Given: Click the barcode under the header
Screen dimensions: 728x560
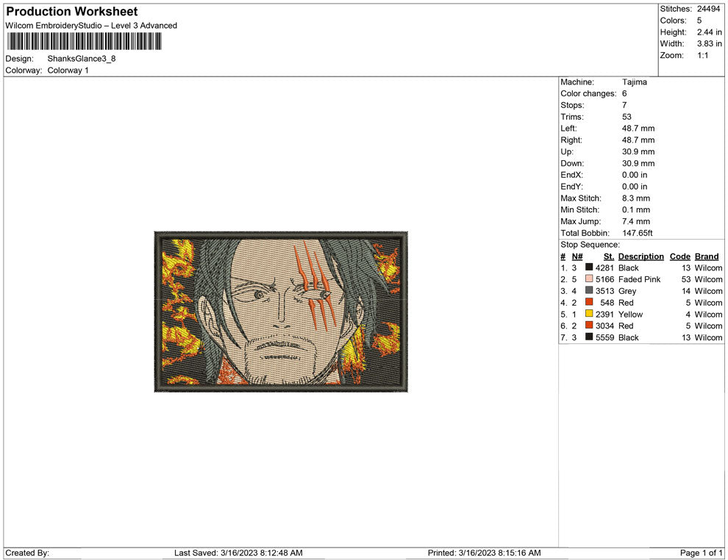Looking at the screenshot, I should (85, 42).
